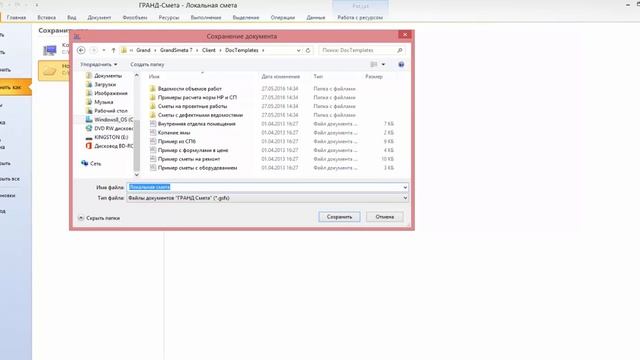Open the Вставка ribbon tab
Image resolution: width=640 pixels, height=360 pixels.
(x=47, y=18)
